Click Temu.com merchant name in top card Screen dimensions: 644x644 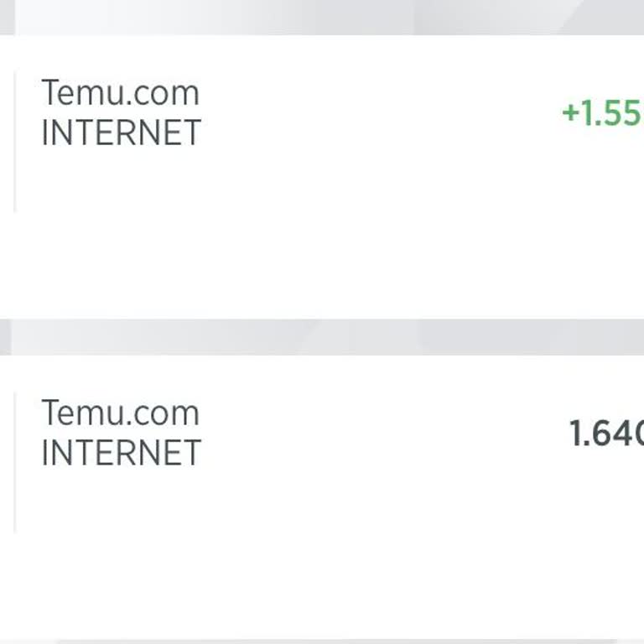tap(121, 92)
